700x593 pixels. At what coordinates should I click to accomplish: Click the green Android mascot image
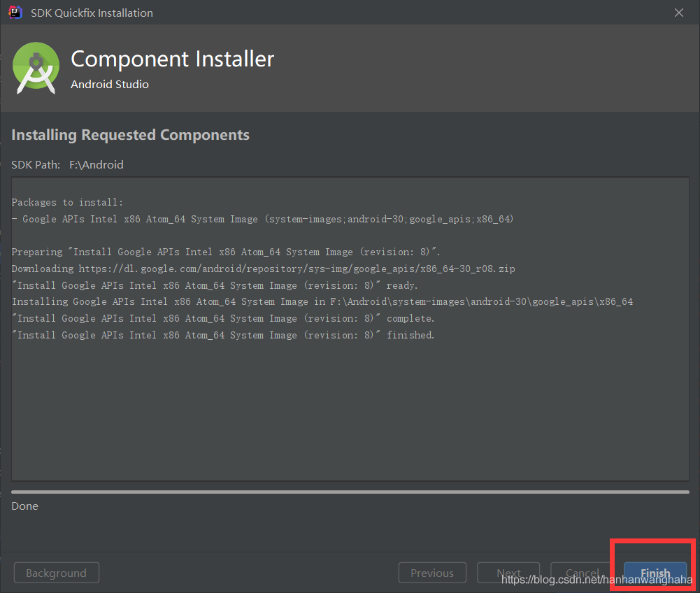(x=35, y=67)
